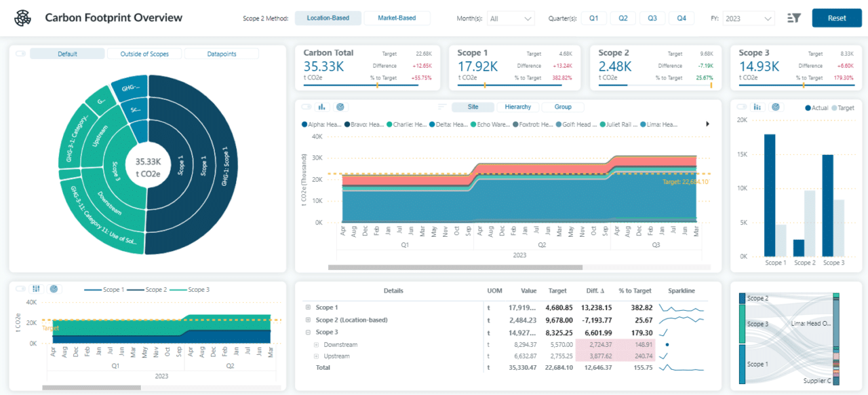
Task: Switch Scope 2 Method to Market-Based
Action: click(397, 18)
